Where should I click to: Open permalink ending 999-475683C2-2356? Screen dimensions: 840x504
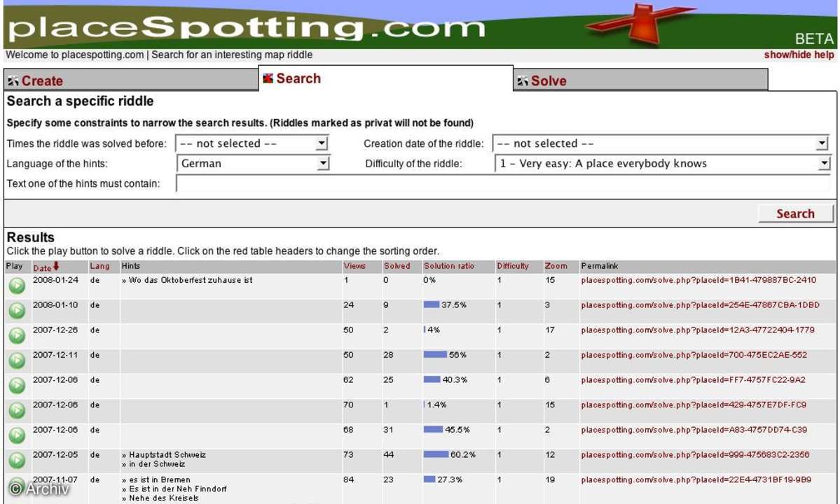point(695,455)
